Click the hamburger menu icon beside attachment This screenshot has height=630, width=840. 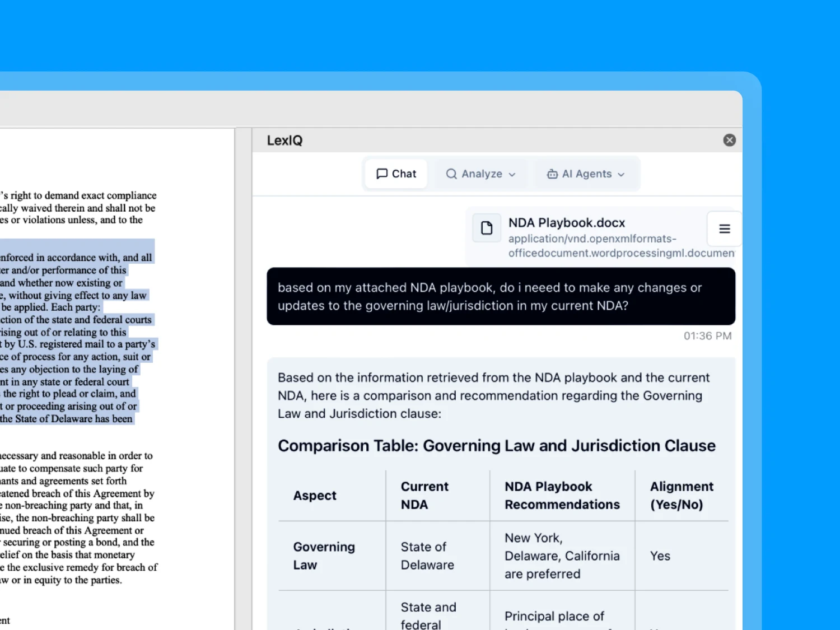click(x=724, y=228)
